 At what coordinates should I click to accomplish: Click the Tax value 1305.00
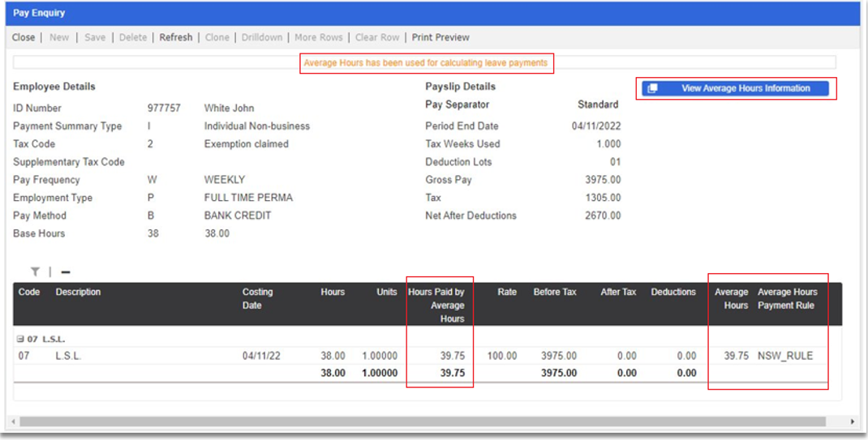point(603,198)
